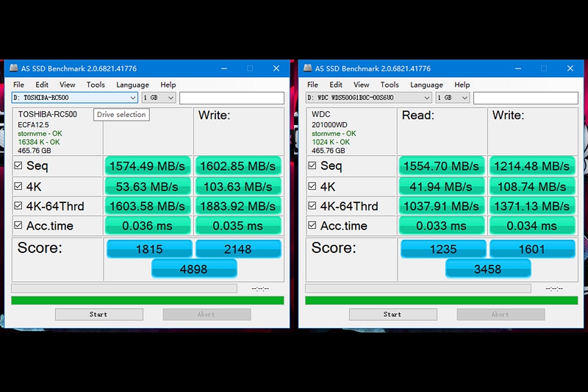Click the Abort button in the Toshiba window
Screen dimensions: 588x392
tap(207, 314)
